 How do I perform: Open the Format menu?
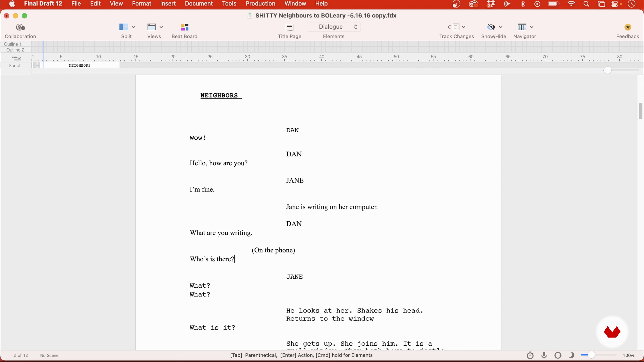coord(142,4)
